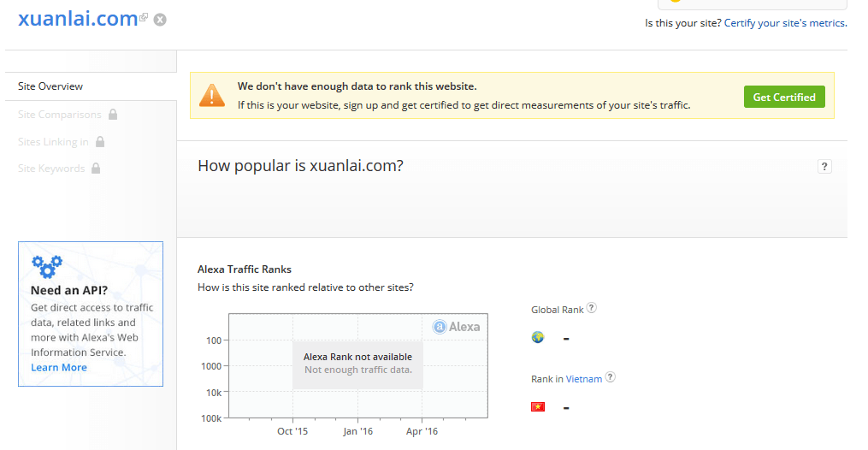The height and width of the screenshot is (450, 868).
Task: Click the Global Rank help question mark
Action: click(591, 308)
